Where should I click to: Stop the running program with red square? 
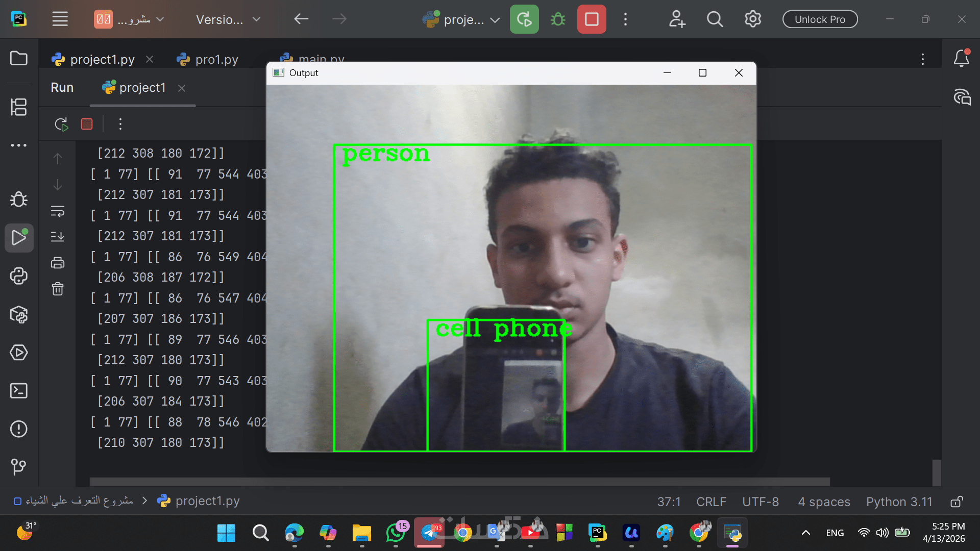coord(592,19)
